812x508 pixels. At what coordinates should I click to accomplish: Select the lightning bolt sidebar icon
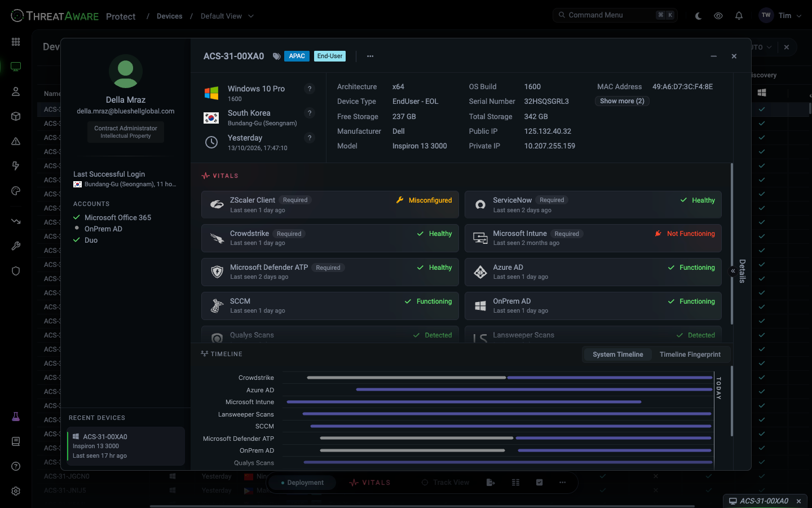tap(16, 166)
